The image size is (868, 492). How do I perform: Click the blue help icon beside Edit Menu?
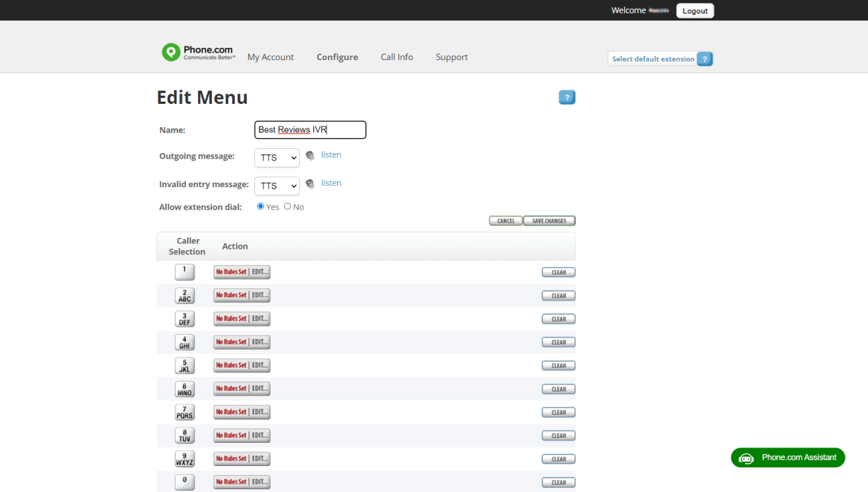pyautogui.click(x=567, y=98)
